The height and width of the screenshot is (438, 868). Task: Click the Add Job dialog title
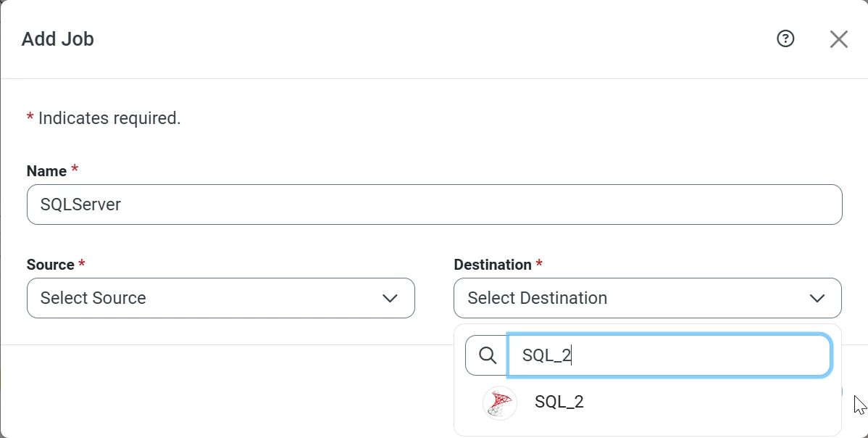[x=58, y=39]
